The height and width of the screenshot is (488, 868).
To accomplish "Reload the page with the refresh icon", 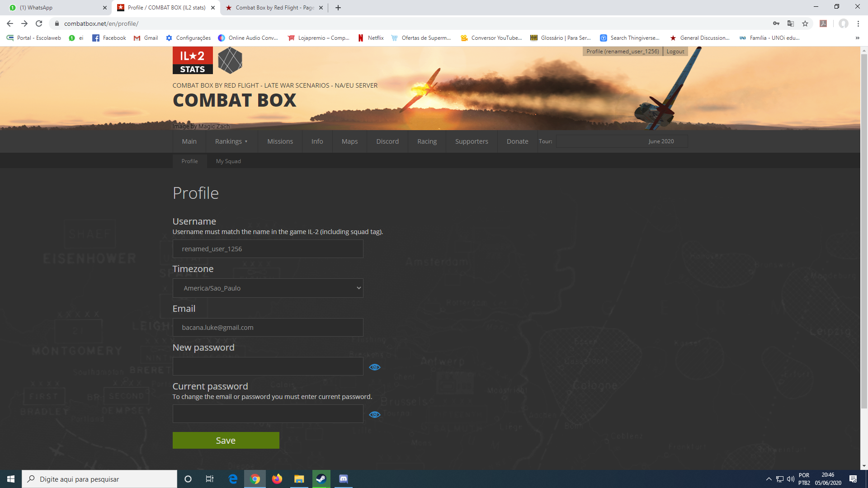I will click(x=39, y=23).
